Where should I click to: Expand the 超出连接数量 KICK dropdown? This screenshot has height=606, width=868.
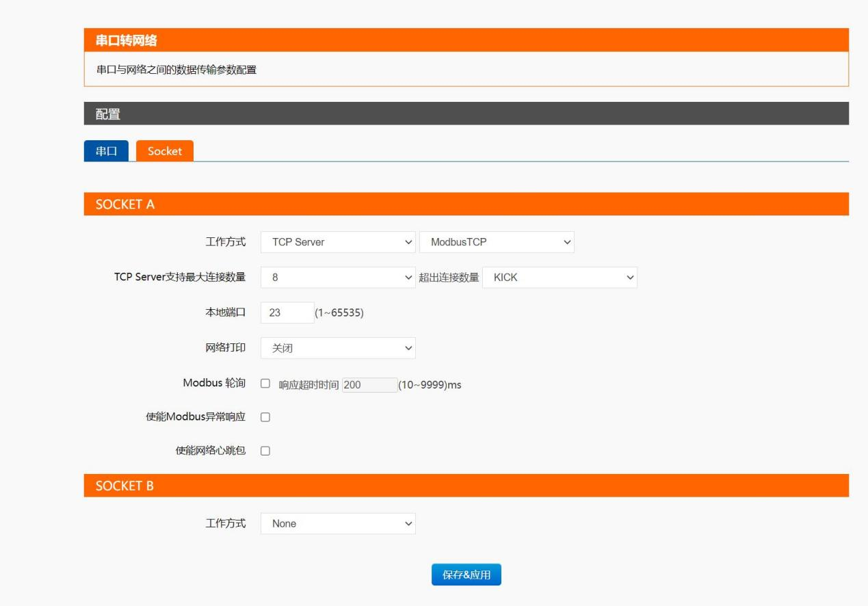[560, 278]
